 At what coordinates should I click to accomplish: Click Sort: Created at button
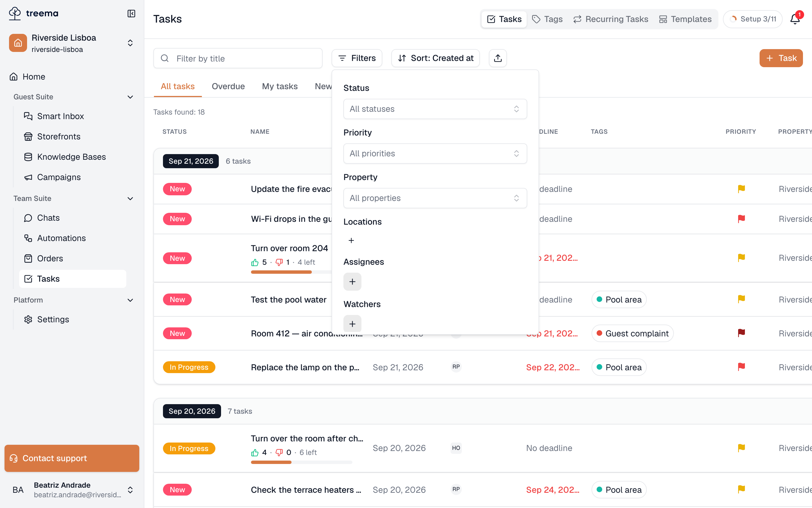coord(436,58)
